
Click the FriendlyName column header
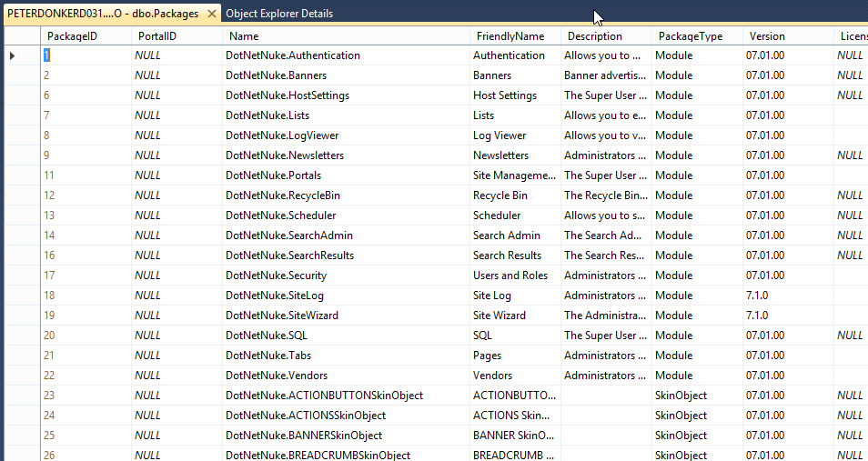515,36
